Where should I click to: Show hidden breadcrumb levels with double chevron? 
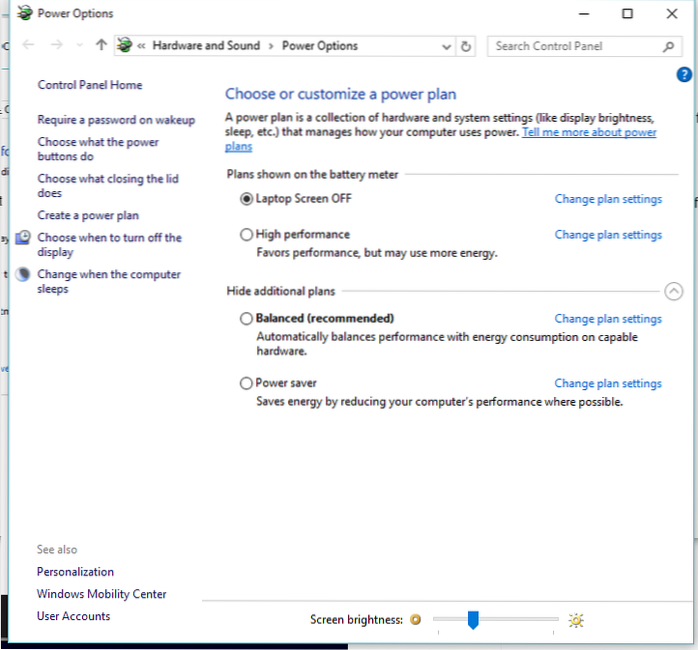[x=142, y=46]
